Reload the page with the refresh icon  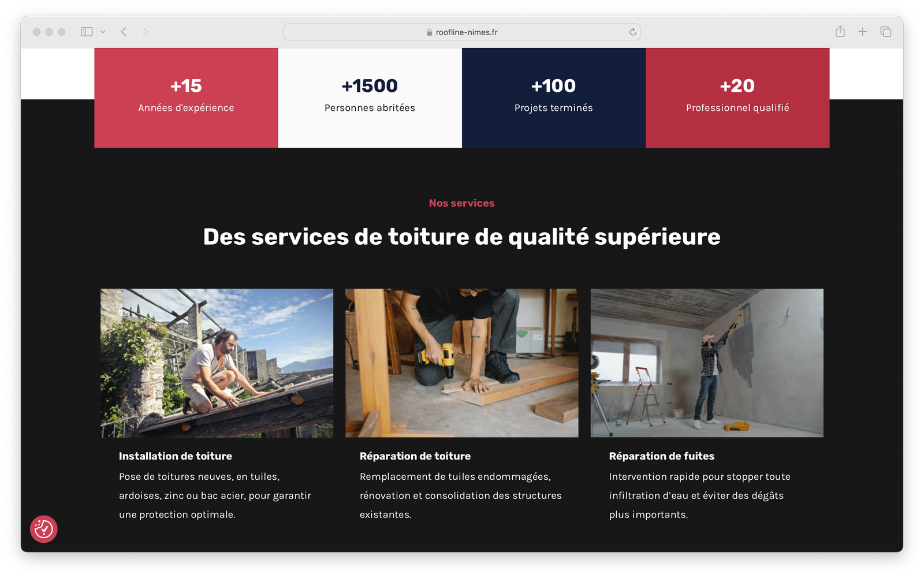[x=633, y=32]
